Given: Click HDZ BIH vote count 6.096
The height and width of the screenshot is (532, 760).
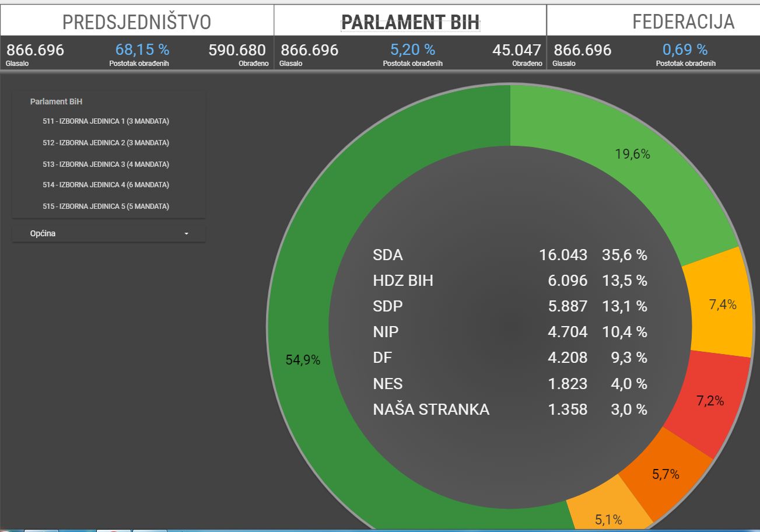Looking at the screenshot, I should (568, 281).
